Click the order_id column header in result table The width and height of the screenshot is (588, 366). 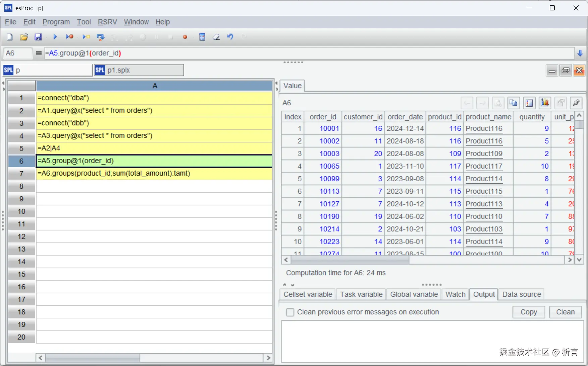pyautogui.click(x=323, y=117)
